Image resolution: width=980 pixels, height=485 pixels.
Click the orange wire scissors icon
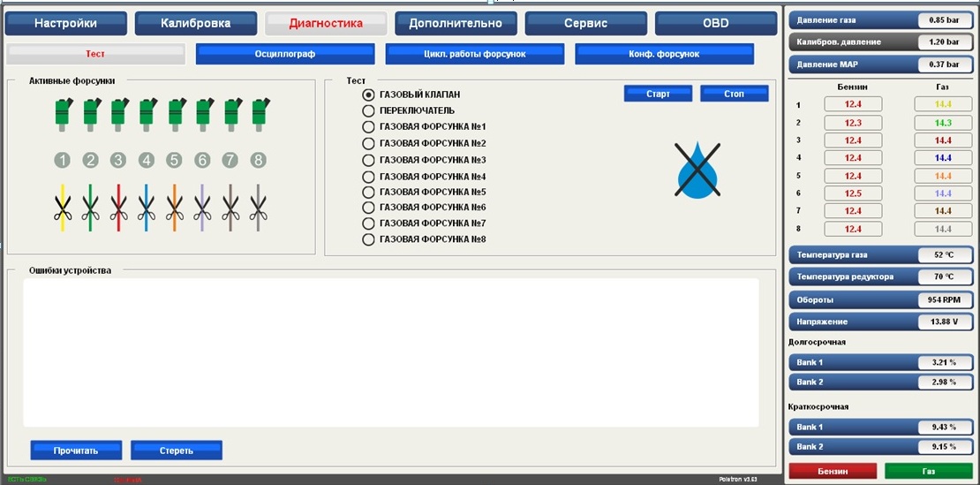[x=175, y=208]
